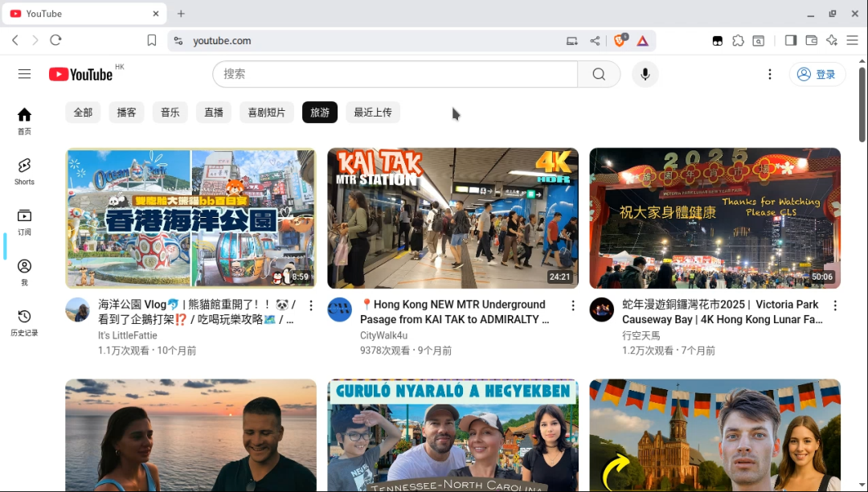
Task: Open watch history in sidebar
Action: point(24,322)
